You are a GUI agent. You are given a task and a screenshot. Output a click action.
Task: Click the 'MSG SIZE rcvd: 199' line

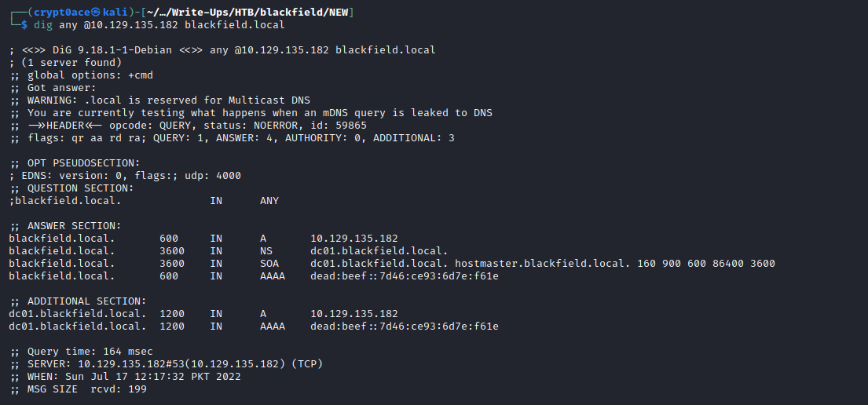coord(79,389)
